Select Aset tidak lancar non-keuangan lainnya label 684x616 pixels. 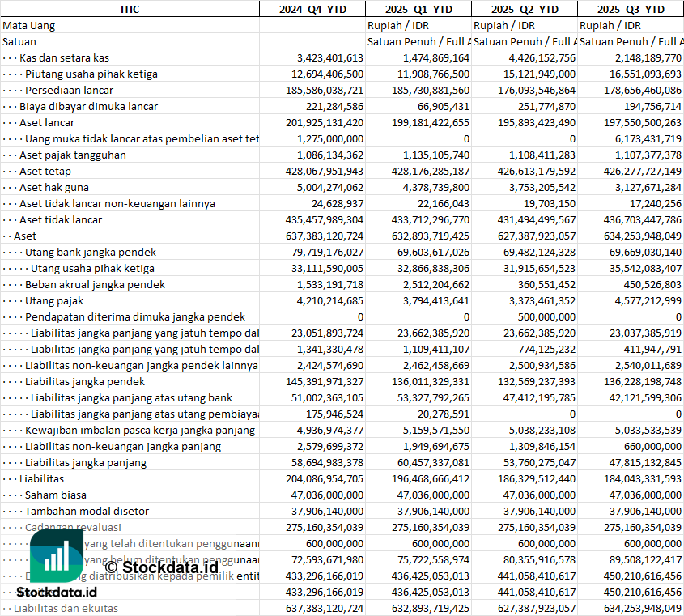[x=117, y=203]
